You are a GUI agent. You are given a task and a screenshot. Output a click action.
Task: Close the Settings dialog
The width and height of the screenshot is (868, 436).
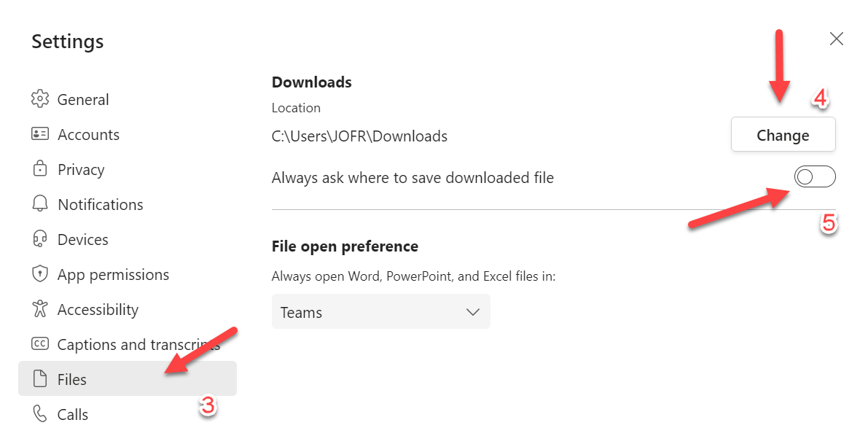836,39
